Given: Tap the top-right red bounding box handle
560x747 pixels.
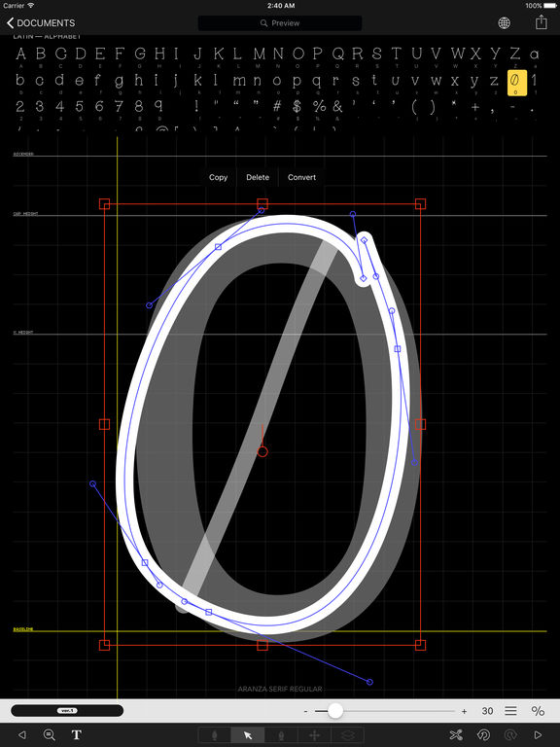Looking at the screenshot, I should pos(420,204).
